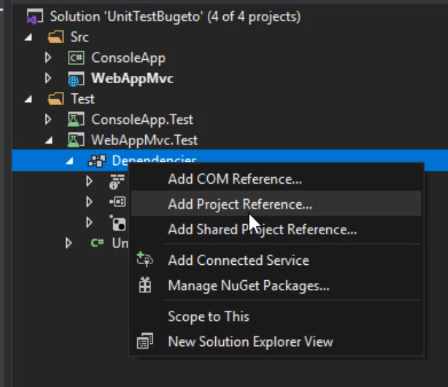Click the Visual Studio solution icon
This screenshot has height=387, width=448.
(35, 17)
